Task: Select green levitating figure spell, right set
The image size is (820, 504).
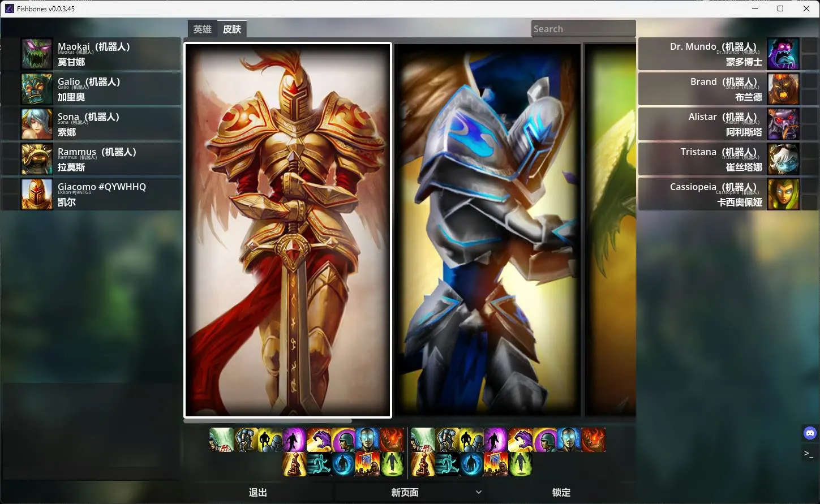Action: coord(520,464)
